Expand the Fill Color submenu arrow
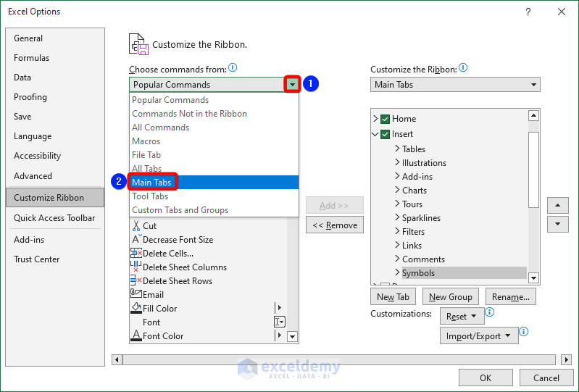This screenshot has width=579, height=392. pyautogui.click(x=280, y=307)
